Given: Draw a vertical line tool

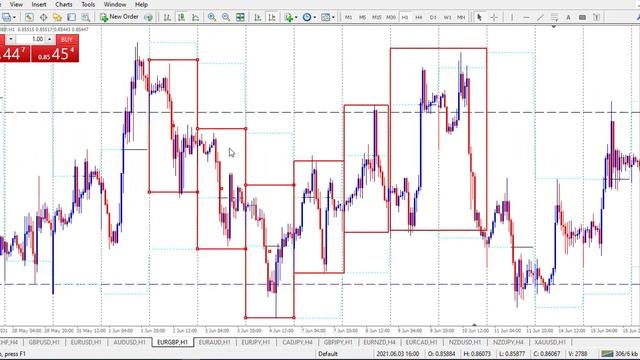Looking at the screenshot, I should coord(512,17).
